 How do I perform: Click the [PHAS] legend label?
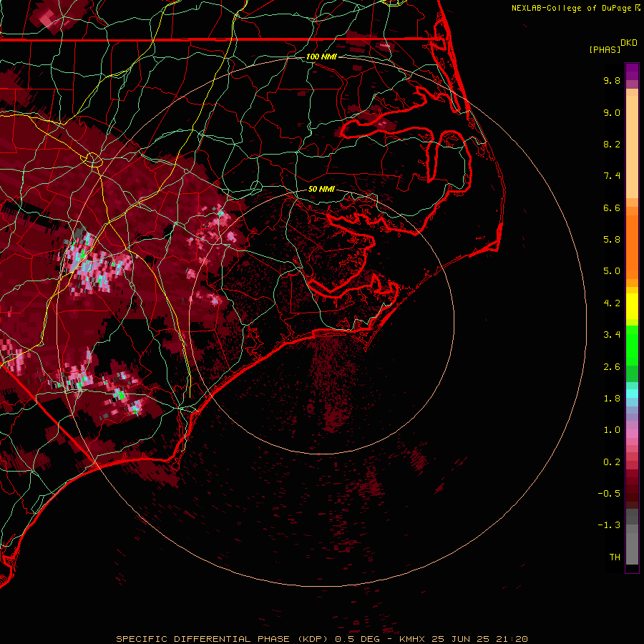click(605, 50)
